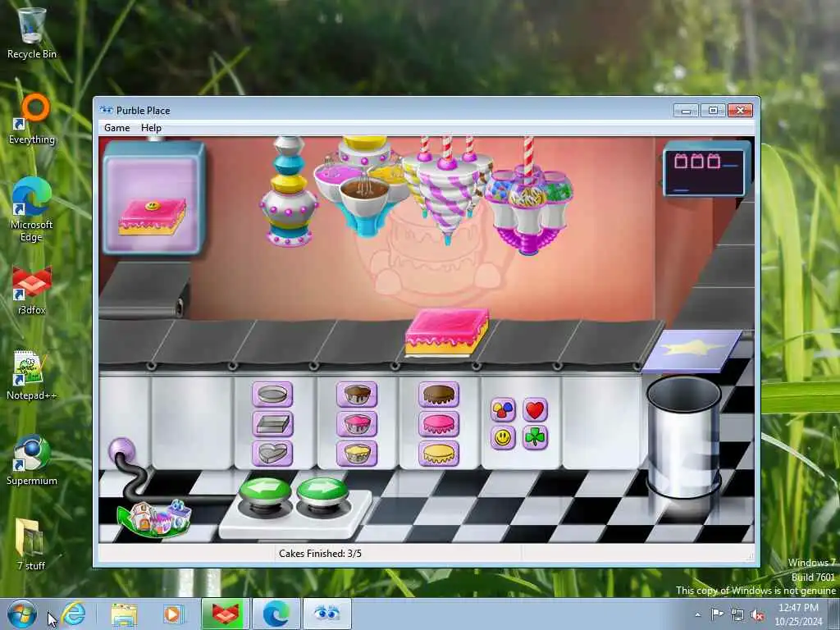Screen dimensions: 840x630
Task: Choose the strawberry pink batter bowl
Action: coord(357,424)
